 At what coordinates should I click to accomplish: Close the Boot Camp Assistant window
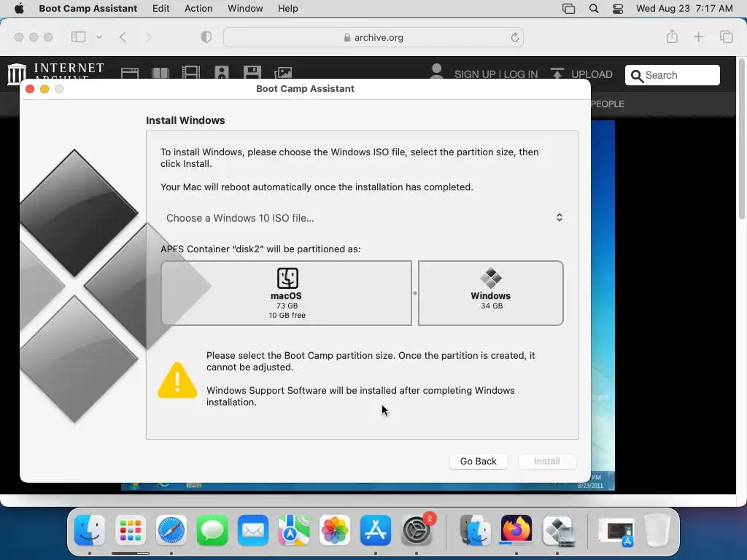[x=29, y=89]
